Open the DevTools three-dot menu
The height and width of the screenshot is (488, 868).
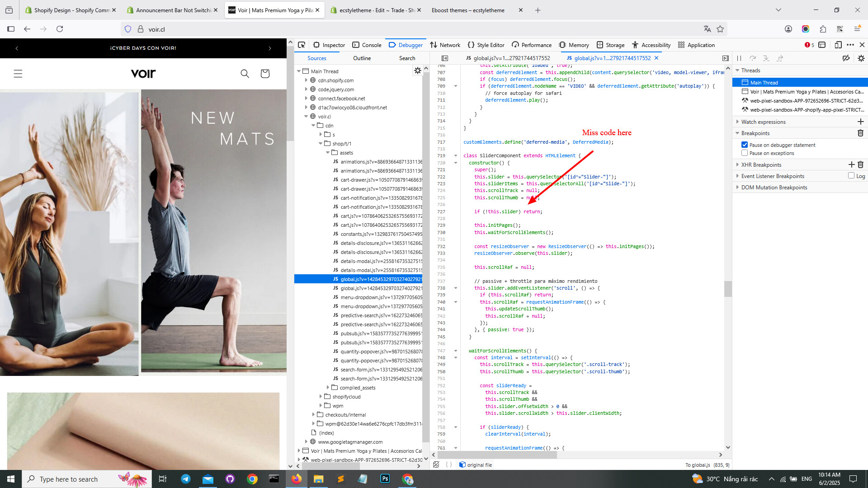(850, 45)
